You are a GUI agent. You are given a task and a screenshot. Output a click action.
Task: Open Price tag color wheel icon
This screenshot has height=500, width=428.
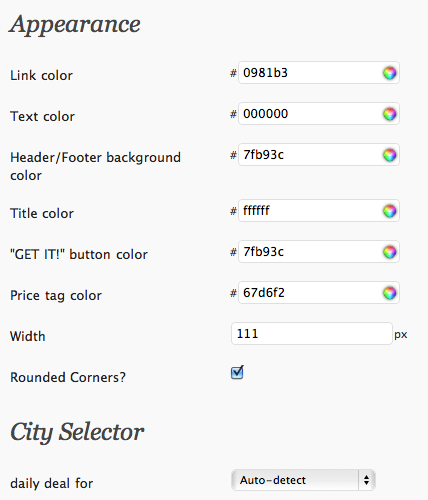point(389,293)
